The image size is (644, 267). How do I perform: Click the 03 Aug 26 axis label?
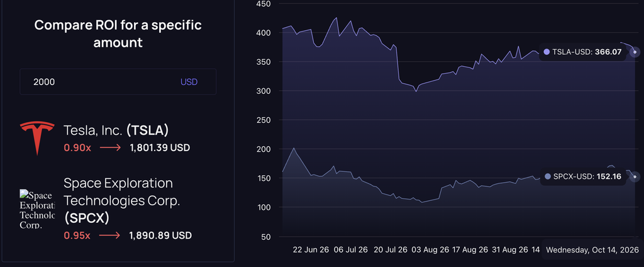pyautogui.click(x=430, y=250)
